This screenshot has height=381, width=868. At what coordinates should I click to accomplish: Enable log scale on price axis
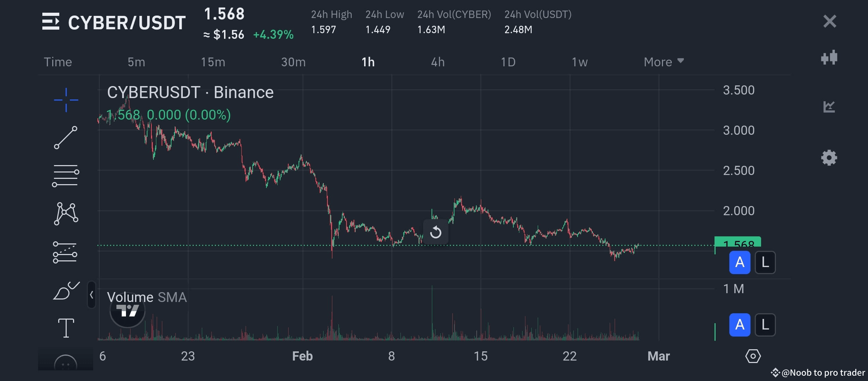tap(765, 262)
